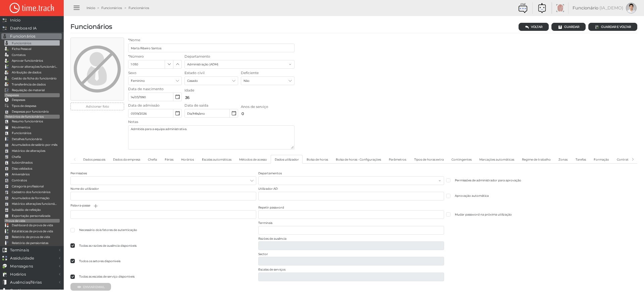Toggle Aprovação automática checkbox
This screenshot has width=644, height=294.
[448, 196]
